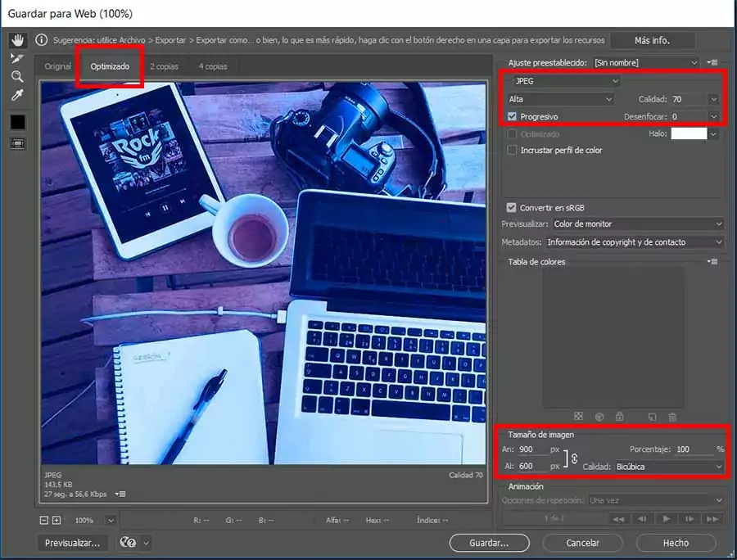Click the Más info. button
This screenshot has height=560, width=737.
click(653, 39)
